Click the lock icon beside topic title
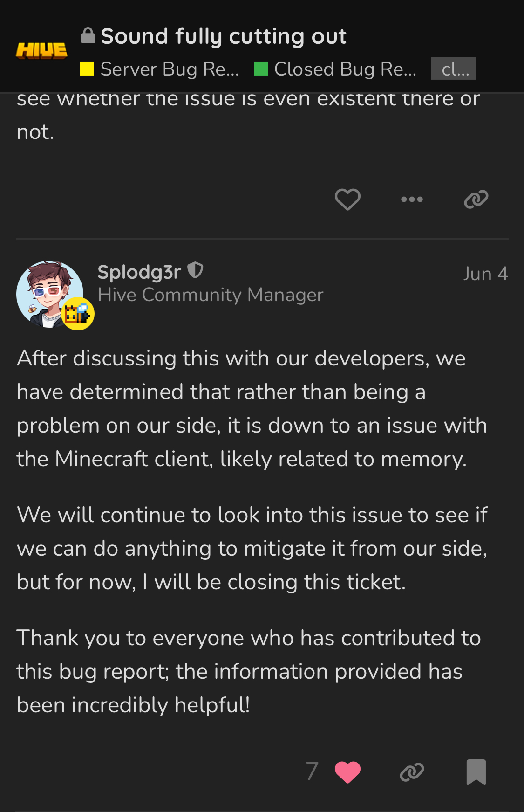This screenshot has width=524, height=812. pyautogui.click(x=88, y=36)
